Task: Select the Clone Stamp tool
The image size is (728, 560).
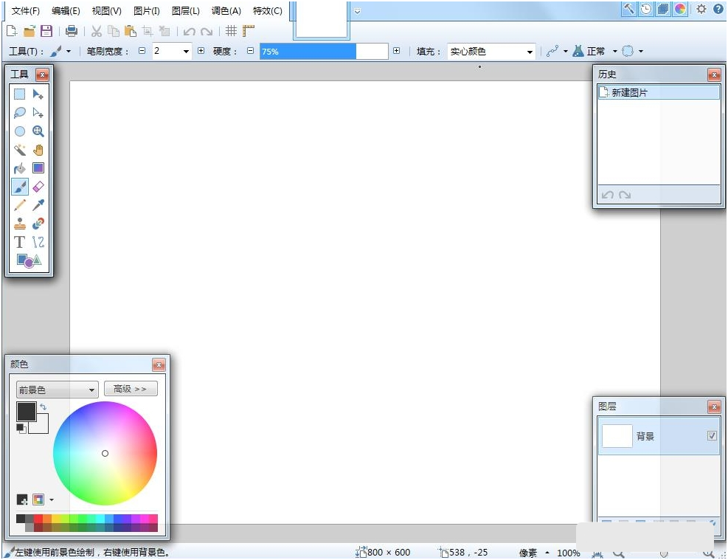Action: 19,223
